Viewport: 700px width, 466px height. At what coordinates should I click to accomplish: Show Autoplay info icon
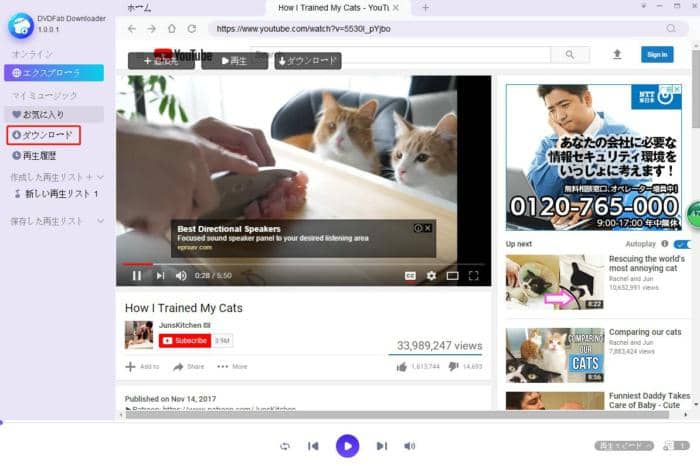[x=665, y=244]
